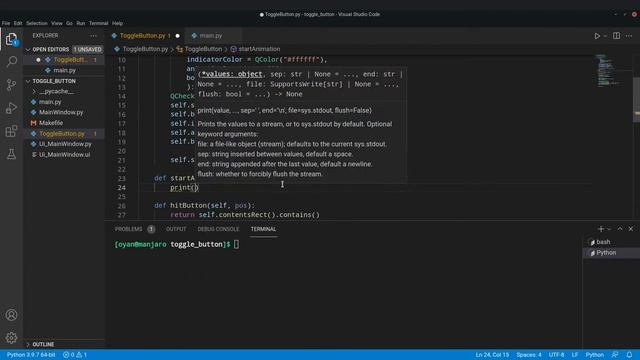Switch to the DEBUG CONSOLE panel tab

[218, 229]
